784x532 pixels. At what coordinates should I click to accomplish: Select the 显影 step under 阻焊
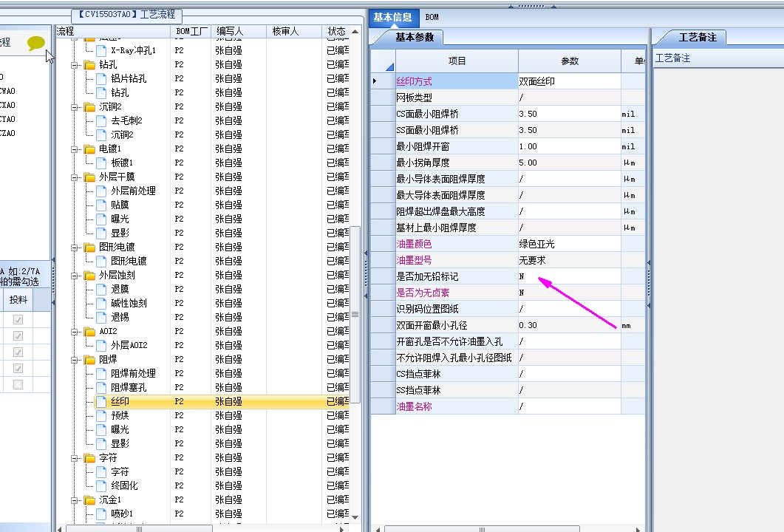coord(120,443)
